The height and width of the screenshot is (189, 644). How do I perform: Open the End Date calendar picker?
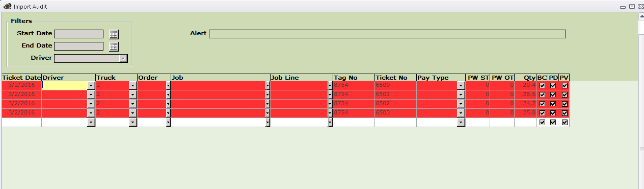tap(114, 46)
